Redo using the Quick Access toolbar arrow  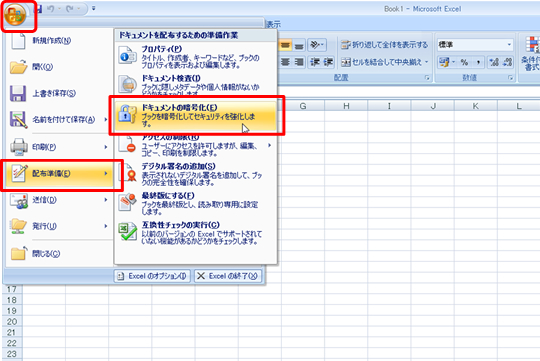coord(70,9)
